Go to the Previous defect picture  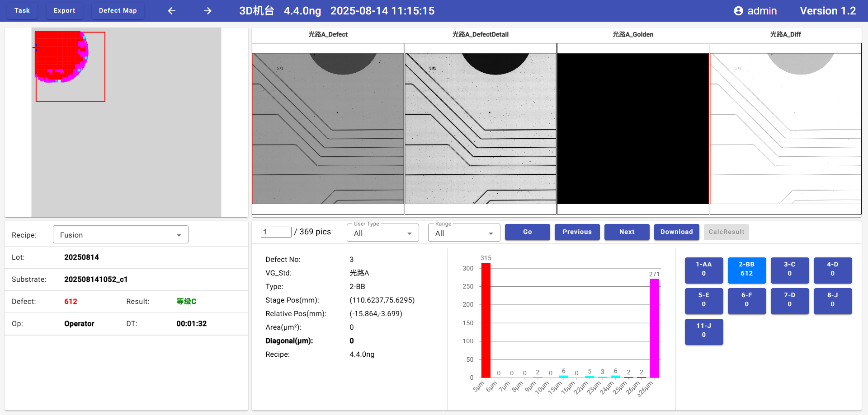click(x=577, y=232)
